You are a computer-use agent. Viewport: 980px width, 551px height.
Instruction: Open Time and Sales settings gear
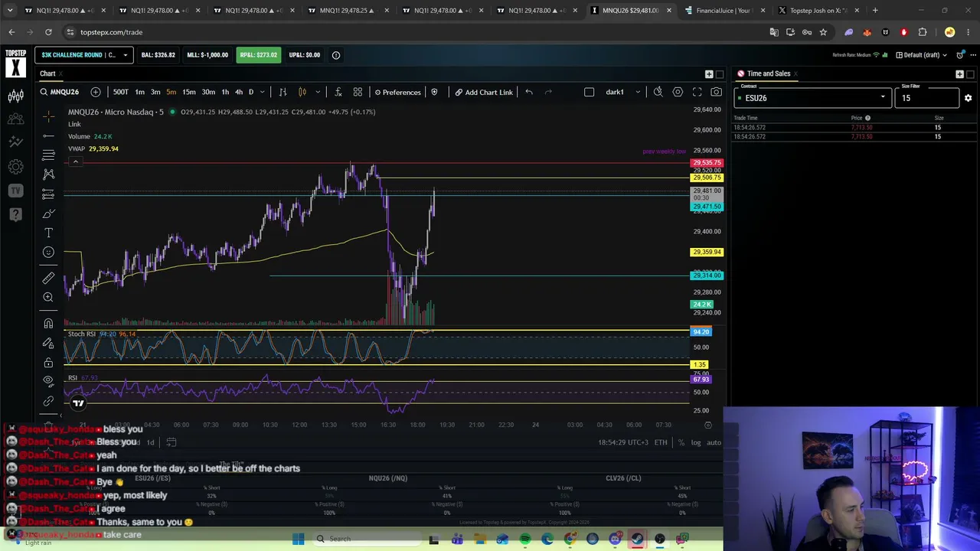[x=968, y=98]
